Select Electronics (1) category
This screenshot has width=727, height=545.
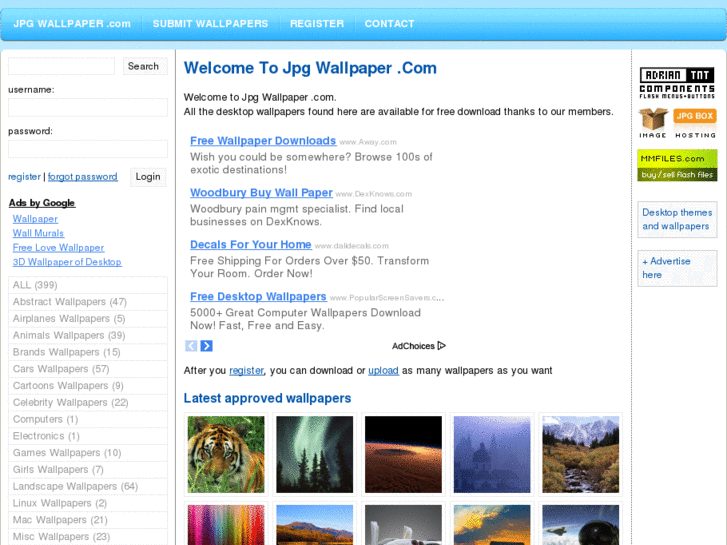(88, 436)
